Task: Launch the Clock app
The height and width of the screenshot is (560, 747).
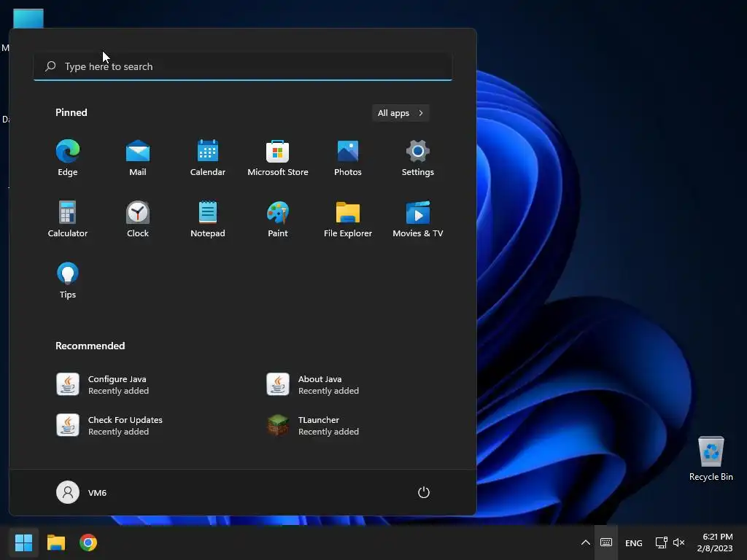Action: [138, 219]
